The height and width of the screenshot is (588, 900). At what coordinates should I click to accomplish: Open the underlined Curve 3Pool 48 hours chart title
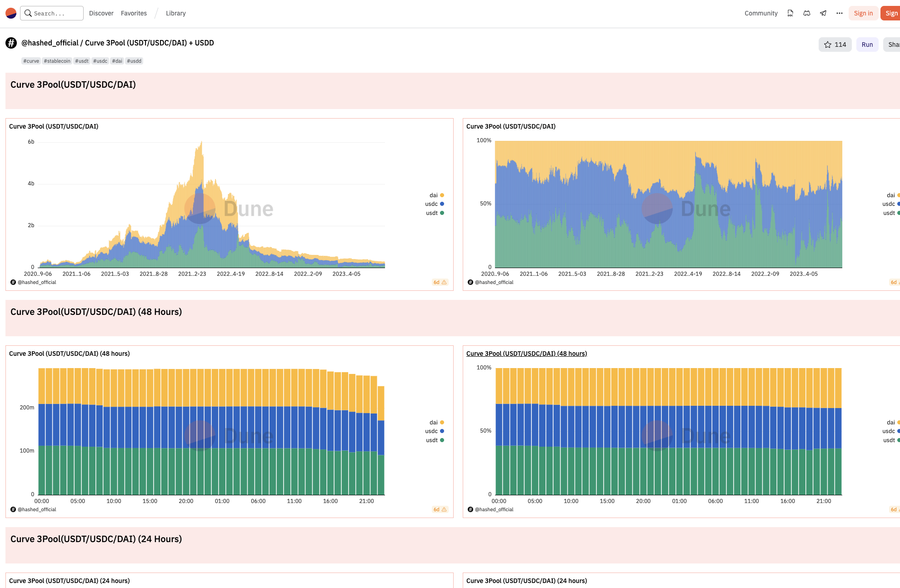coord(526,354)
